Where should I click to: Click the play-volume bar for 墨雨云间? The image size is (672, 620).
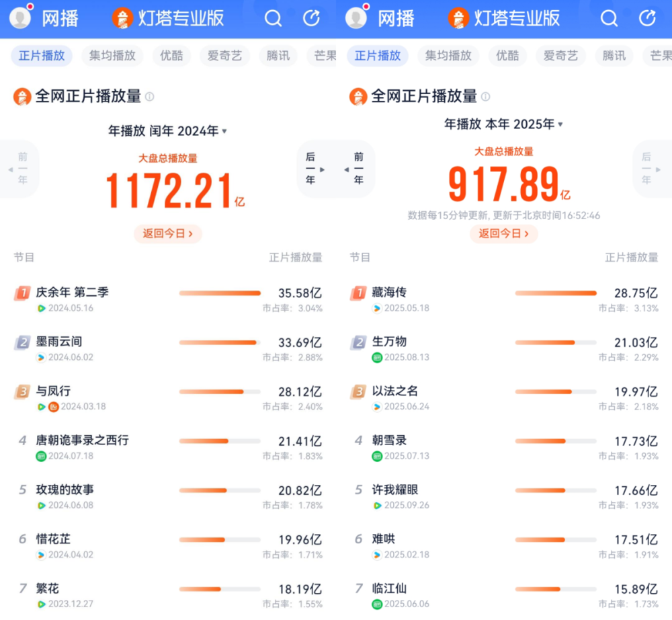click(x=219, y=342)
